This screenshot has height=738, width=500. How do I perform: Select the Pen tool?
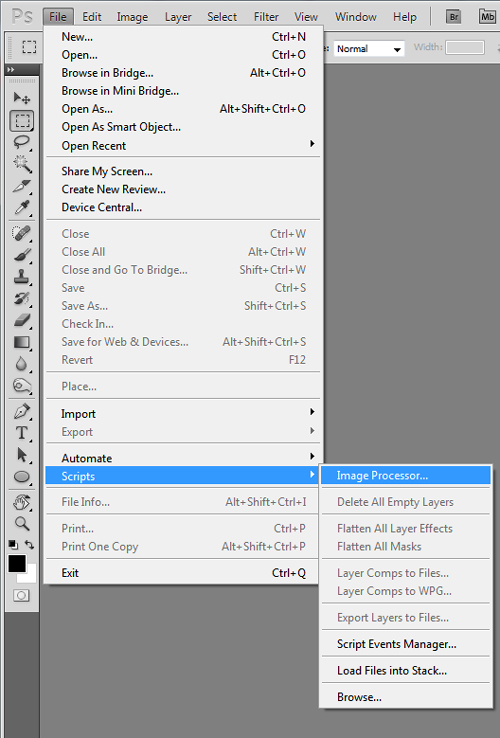(x=22, y=411)
